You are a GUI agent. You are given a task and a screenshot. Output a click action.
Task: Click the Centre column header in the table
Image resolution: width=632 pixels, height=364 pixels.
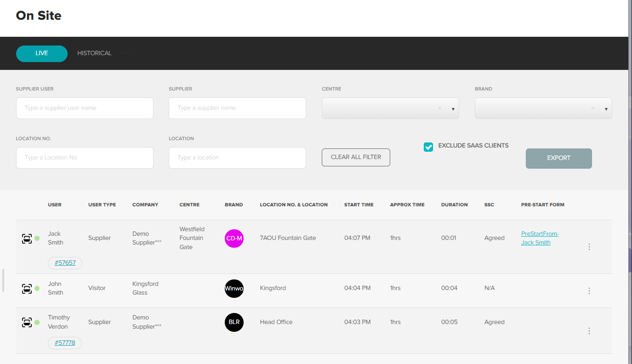(189, 205)
